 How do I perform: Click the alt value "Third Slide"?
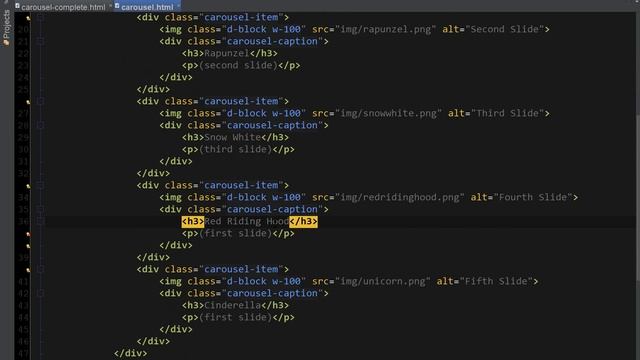pos(507,113)
